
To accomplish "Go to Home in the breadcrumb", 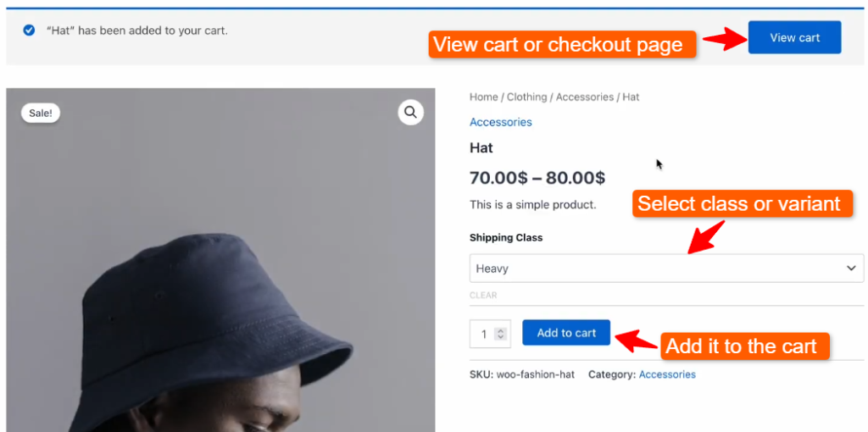I will (484, 97).
